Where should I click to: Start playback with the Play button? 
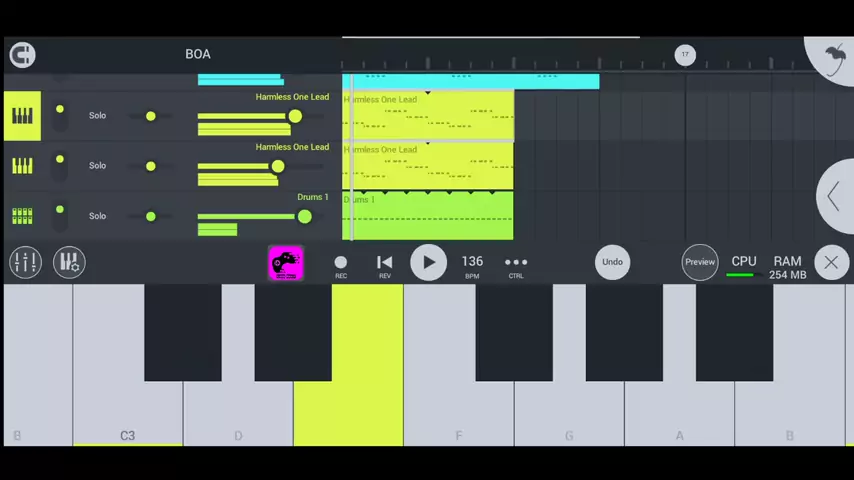[x=428, y=262]
